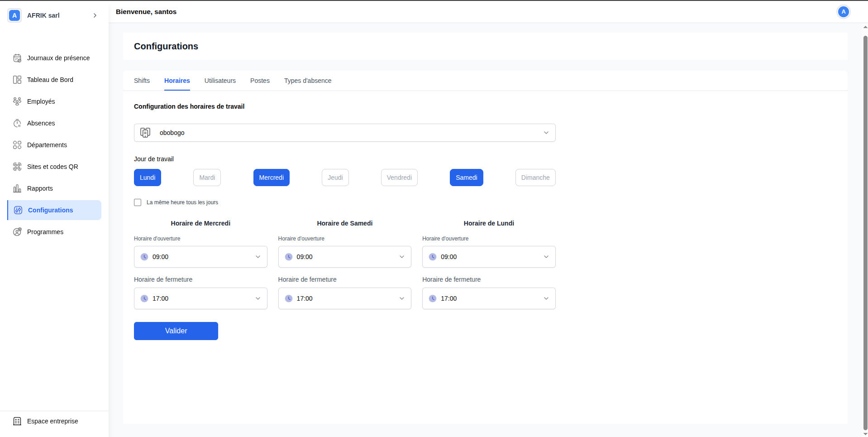This screenshot has width=868, height=437.
Task: Click the Valider button
Action: pos(176,331)
